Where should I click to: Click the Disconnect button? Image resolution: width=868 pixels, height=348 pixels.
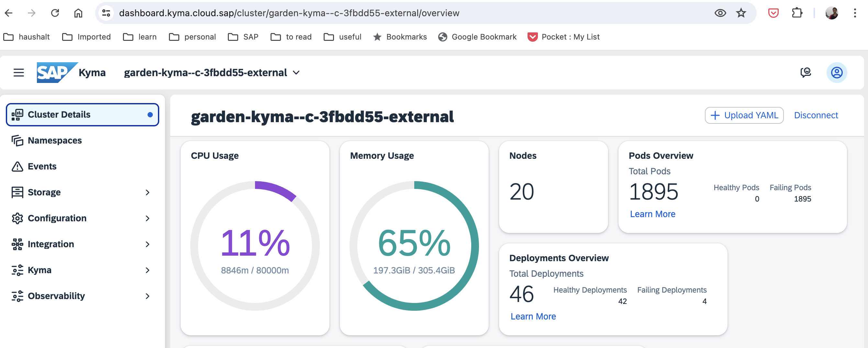[816, 115]
